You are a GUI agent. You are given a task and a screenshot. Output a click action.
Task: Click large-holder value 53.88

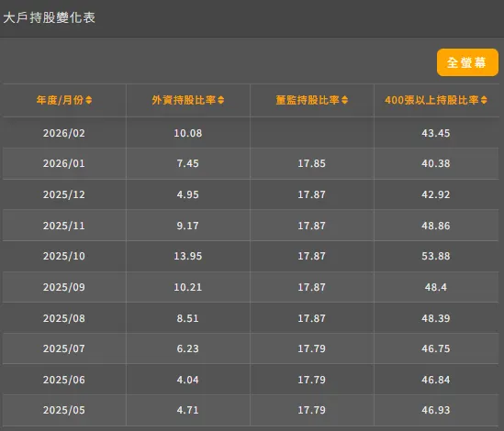(x=435, y=256)
